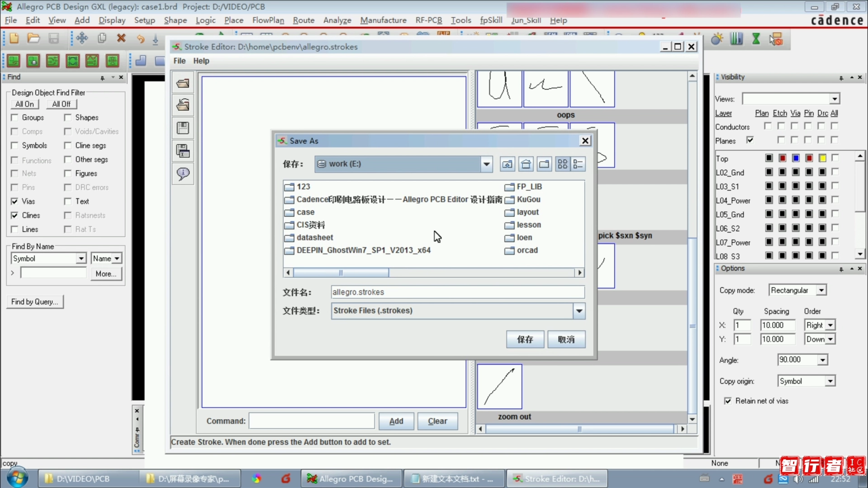Viewport: 868px width, 488px height.
Task: Click the second stroke-file icon in Stroke Editor sidebar
Action: pyautogui.click(x=183, y=105)
